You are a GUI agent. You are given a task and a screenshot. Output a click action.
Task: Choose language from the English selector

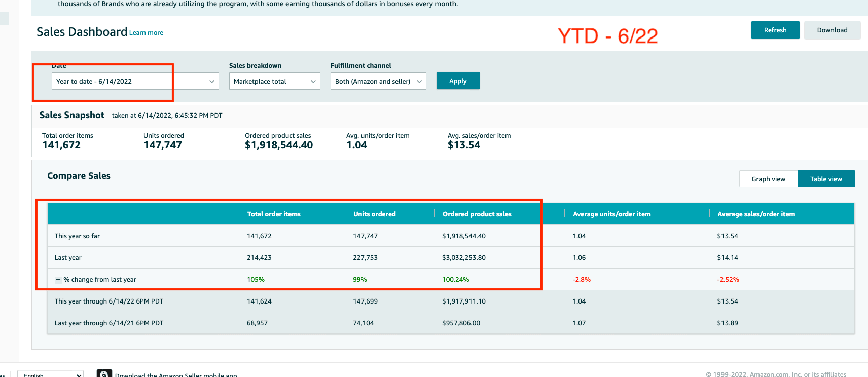(x=50, y=374)
